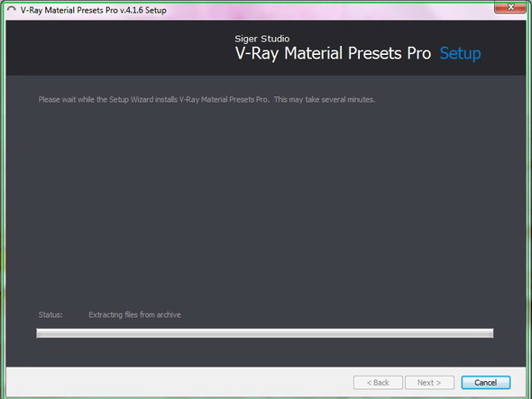This screenshot has width=532, height=399.
Task: Click the installer icon in the title bar
Action: (x=11, y=10)
